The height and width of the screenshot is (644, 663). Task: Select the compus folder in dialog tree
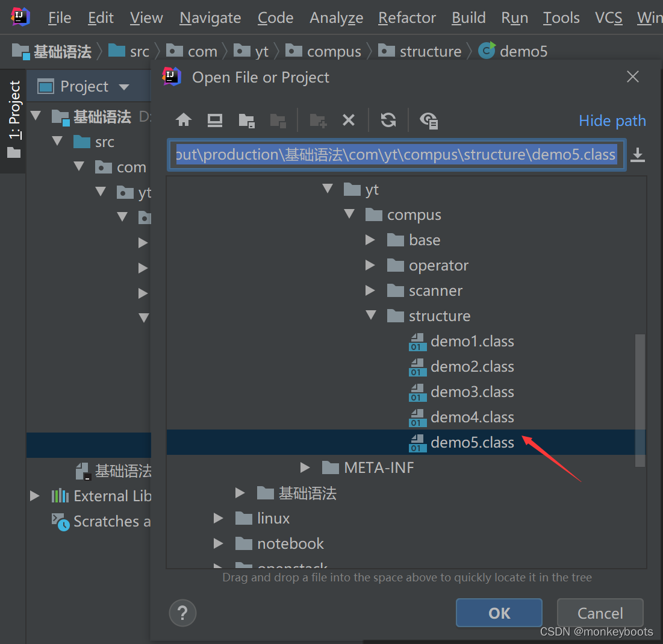[403, 215]
